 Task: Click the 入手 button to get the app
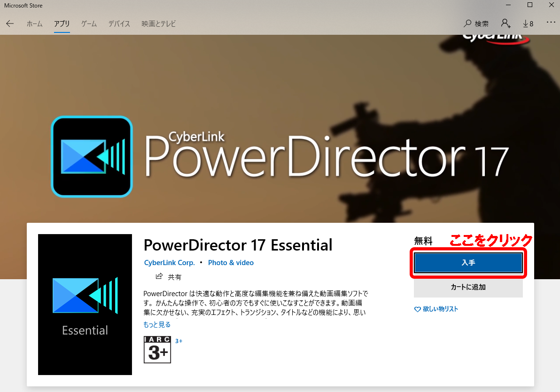[468, 263]
